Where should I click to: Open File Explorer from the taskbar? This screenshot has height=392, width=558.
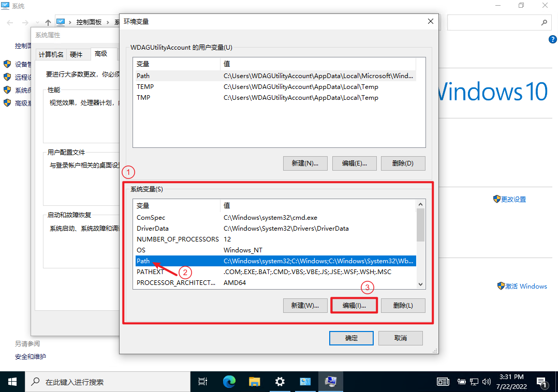(254, 382)
